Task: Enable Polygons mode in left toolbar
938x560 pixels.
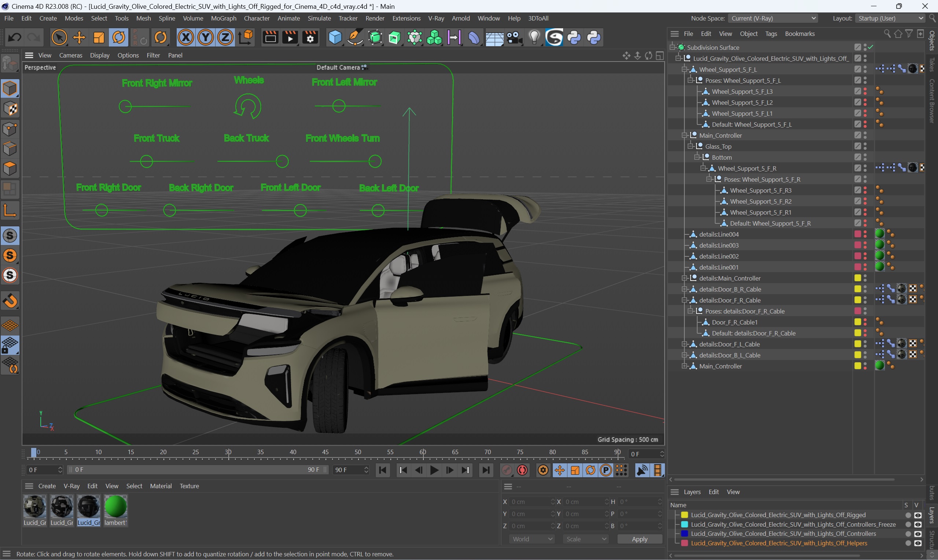Action: click(10, 168)
